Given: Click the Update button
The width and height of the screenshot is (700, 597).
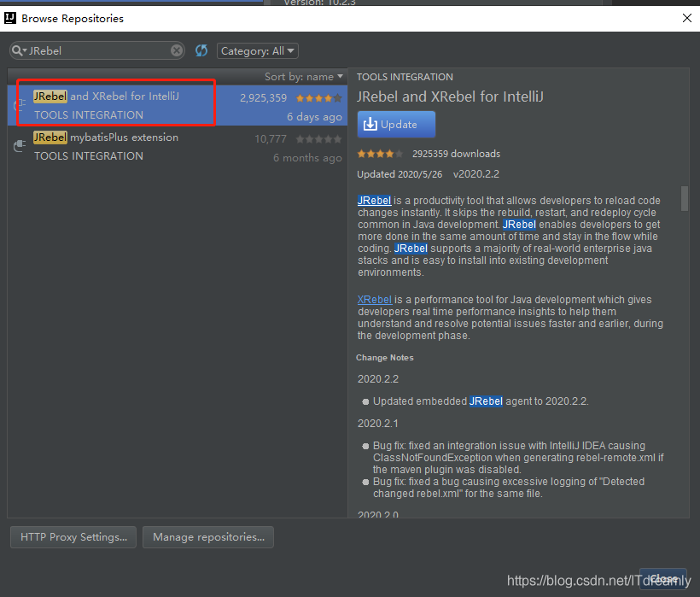Looking at the screenshot, I should coord(396,124).
